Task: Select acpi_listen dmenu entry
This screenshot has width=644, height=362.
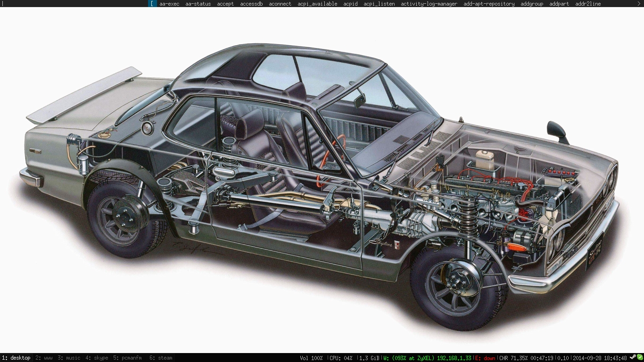Action: [379, 4]
